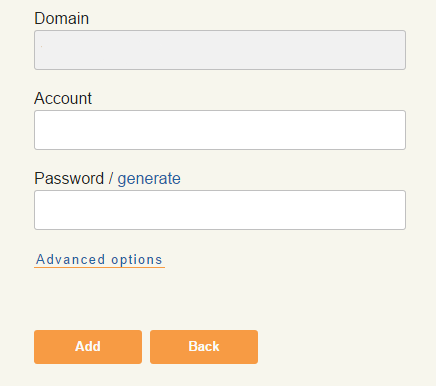Open the generate password link

tap(149, 179)
